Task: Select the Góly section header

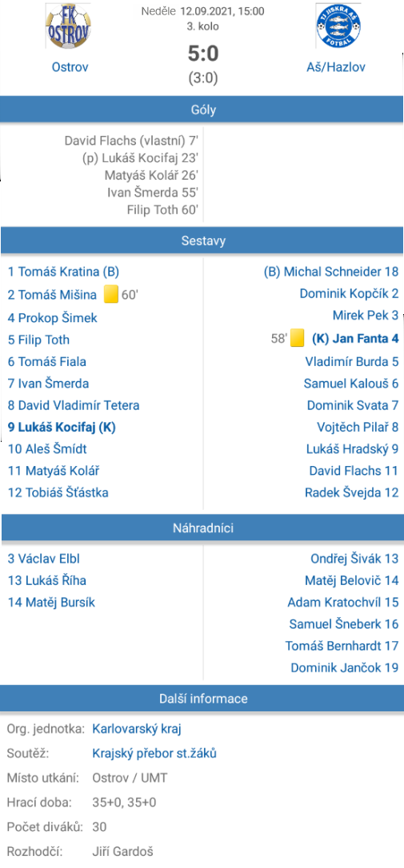Action: pyautogui.click(x=202, y=109)
